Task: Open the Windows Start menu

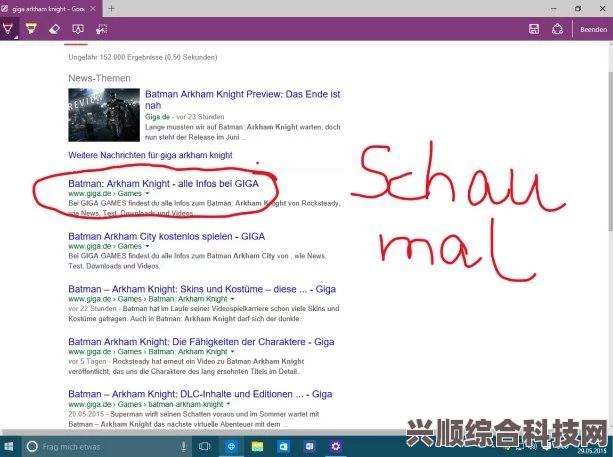Action: pyautogui.click(x=9, y=446)
